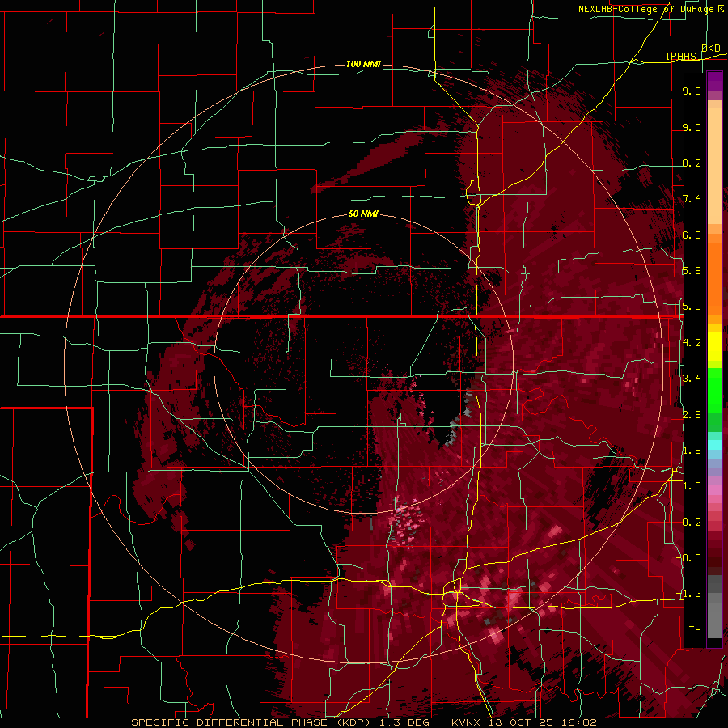This screenshot has width=728, height=728.
Task: Click the 4.2 value on the scale
Action: click(692, 343)
